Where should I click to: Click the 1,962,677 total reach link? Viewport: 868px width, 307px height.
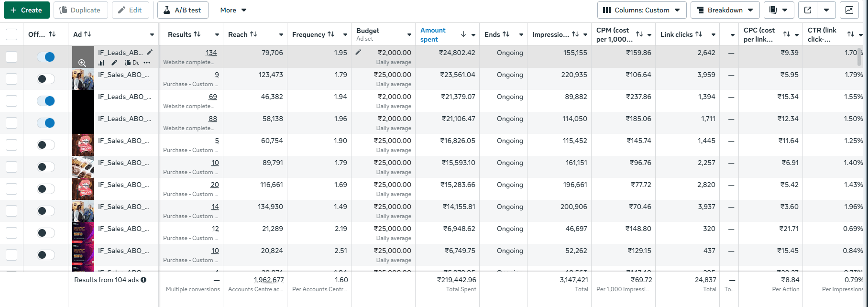click(x=268, y=280)
